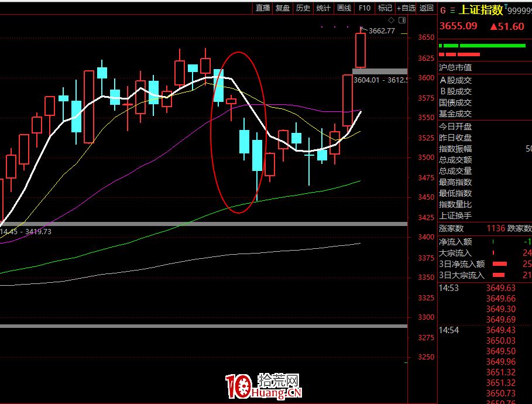Screen dimensions: 532x404
Task: Open the 复盘 review tab
Action: coord(283,8)
